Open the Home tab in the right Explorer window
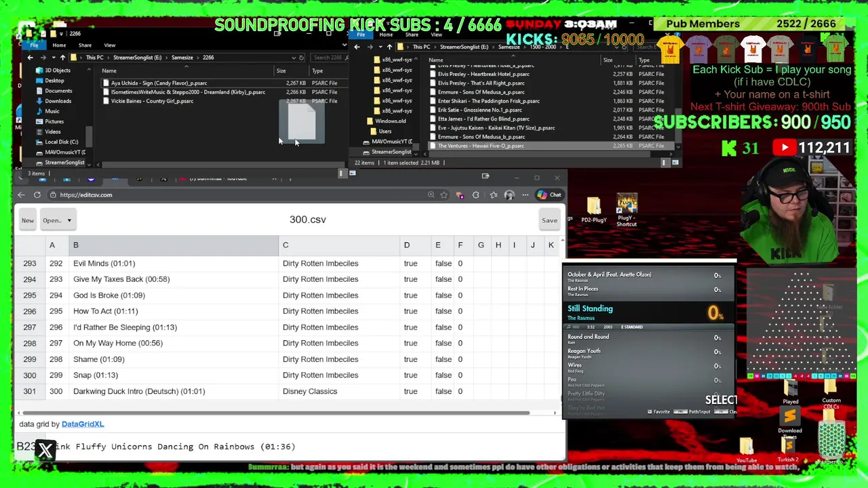Image resolution: width=868 pixels, height=488 pixels. [x=386, y=35]
